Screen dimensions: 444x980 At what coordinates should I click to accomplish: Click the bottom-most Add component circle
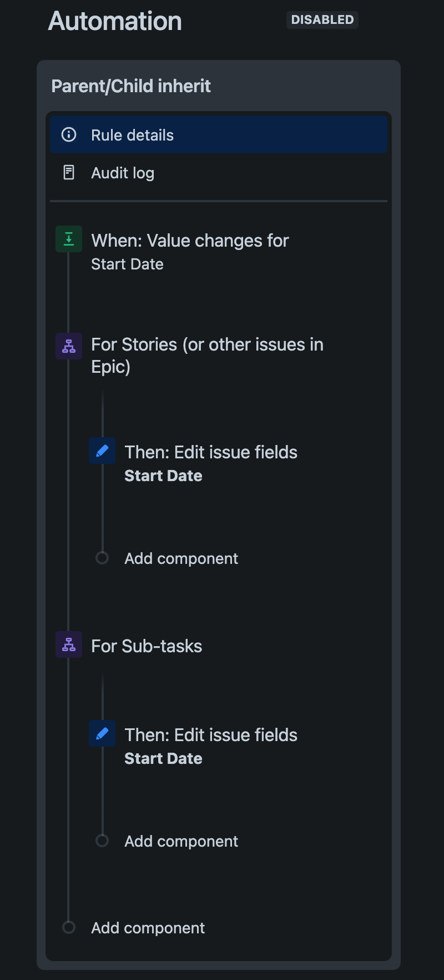(x=69, y=927)
